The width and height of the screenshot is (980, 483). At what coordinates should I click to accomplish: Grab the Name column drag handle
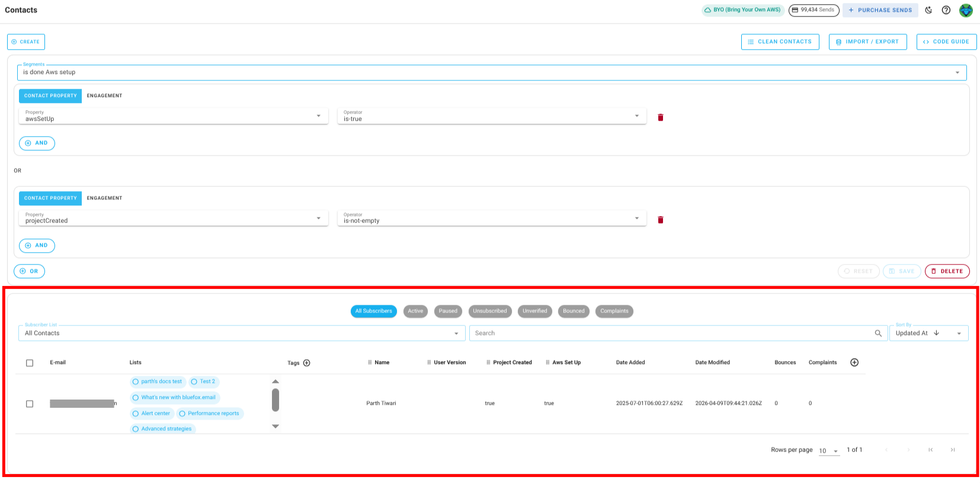pos(370,362)
